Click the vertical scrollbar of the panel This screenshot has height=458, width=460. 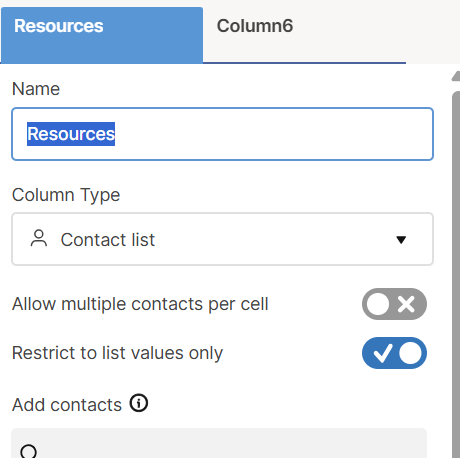click(x=456, y=273)
